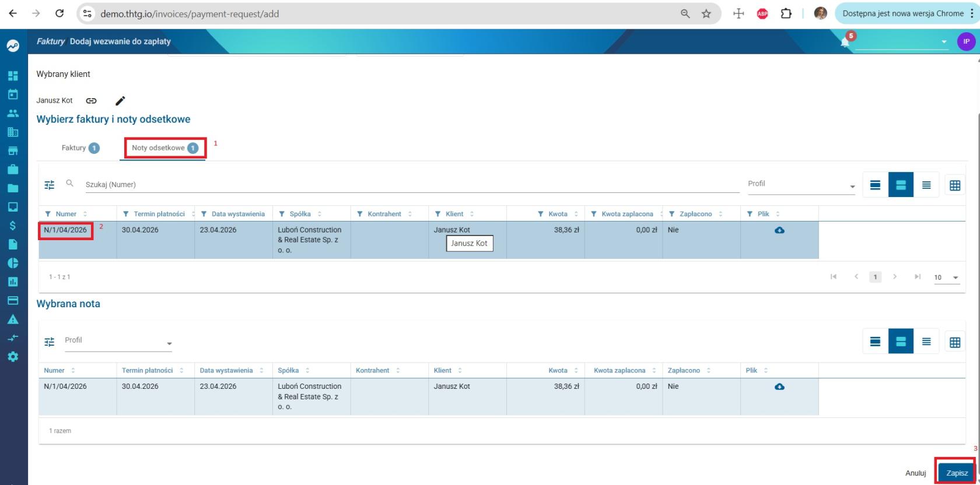Click the link icon beside Janusz Kot
This screenshot has height=485, width=980.
click(91, 101)
